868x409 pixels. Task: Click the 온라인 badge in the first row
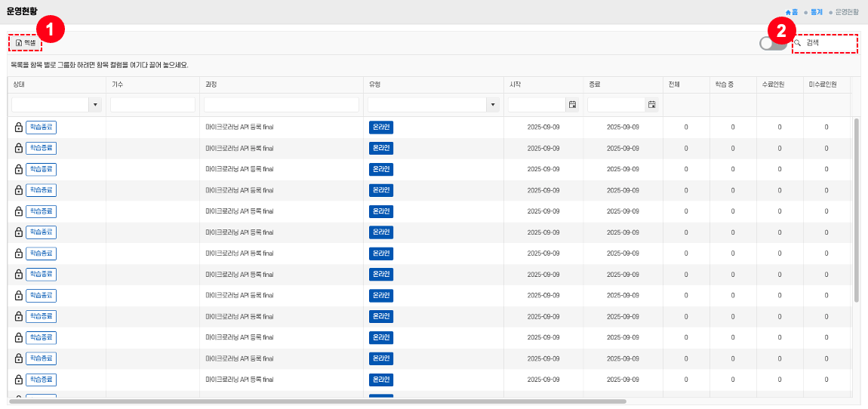pyautogui.click(x=381, y=127)
